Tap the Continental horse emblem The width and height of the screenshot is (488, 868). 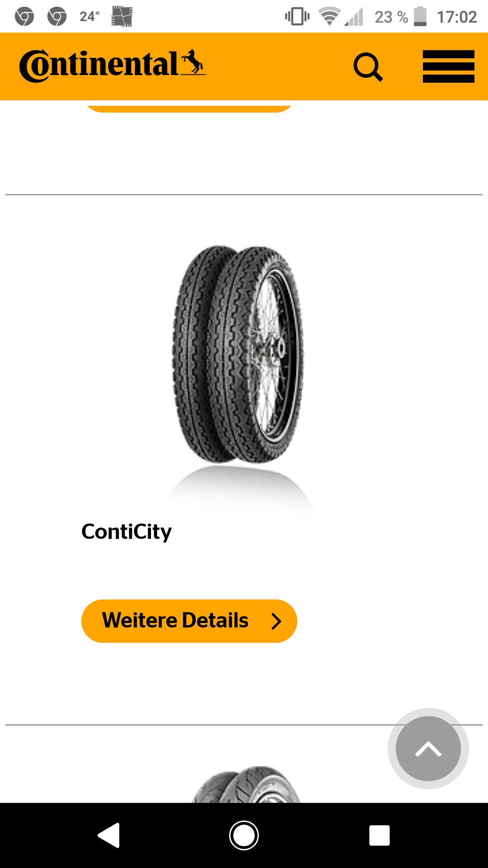click(193, 62)
